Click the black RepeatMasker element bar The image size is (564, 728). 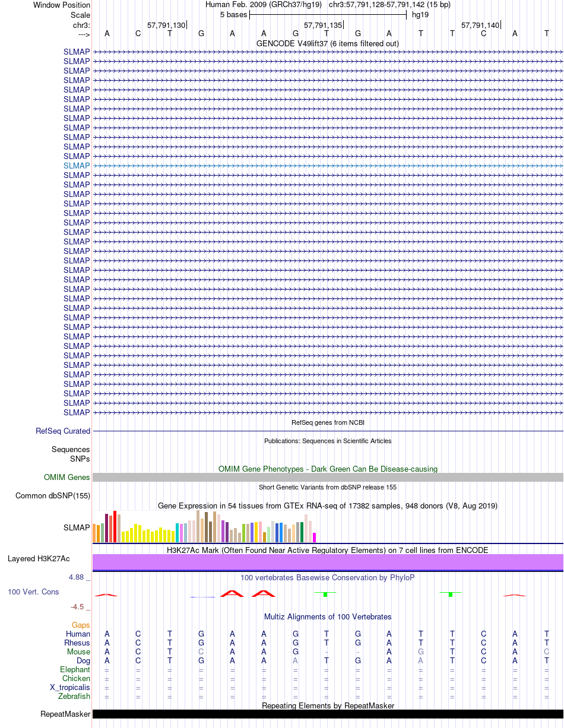coord(328,714)
